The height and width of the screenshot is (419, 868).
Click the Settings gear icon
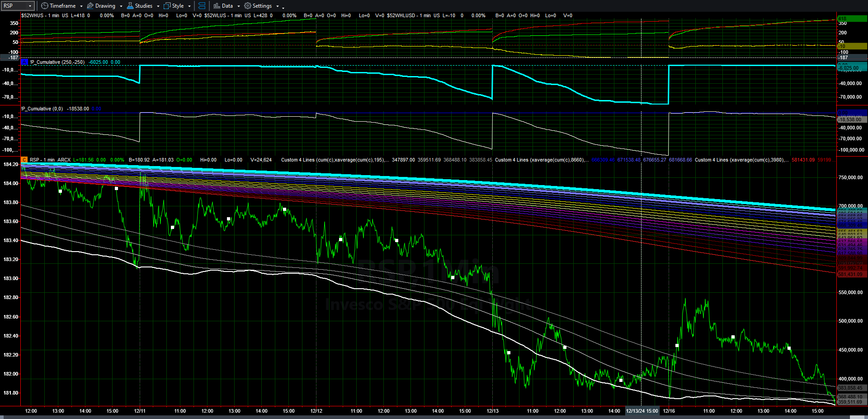pyautogui.click(x=247, y=6)
